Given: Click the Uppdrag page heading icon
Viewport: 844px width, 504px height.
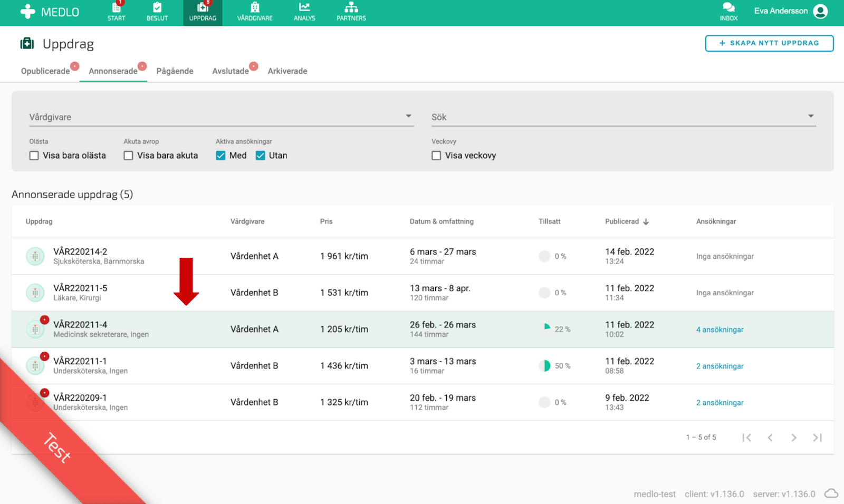Looking at the screenshot, I should click(27, 43).
